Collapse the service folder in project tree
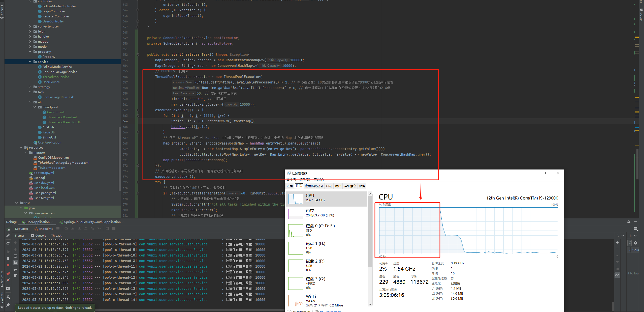Viewport: 644px width, 312px height. [x=30, y=62]
